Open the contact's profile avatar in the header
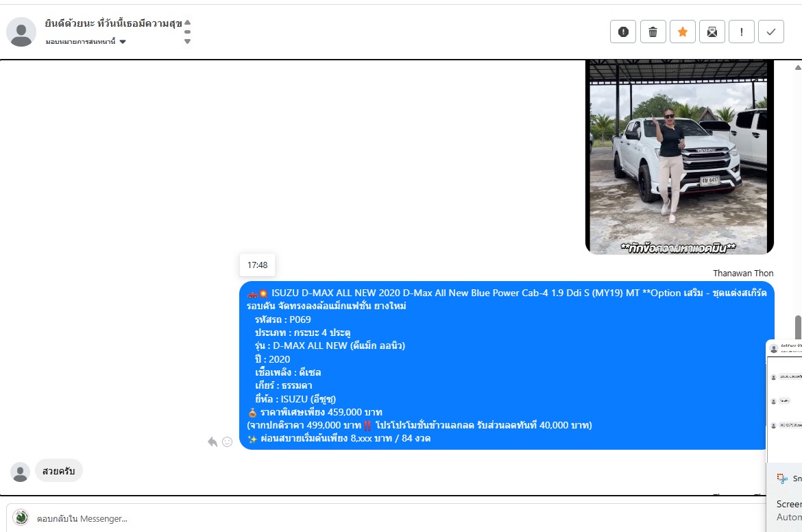Screen dimensions: 802x532 [x=21, y=32]
